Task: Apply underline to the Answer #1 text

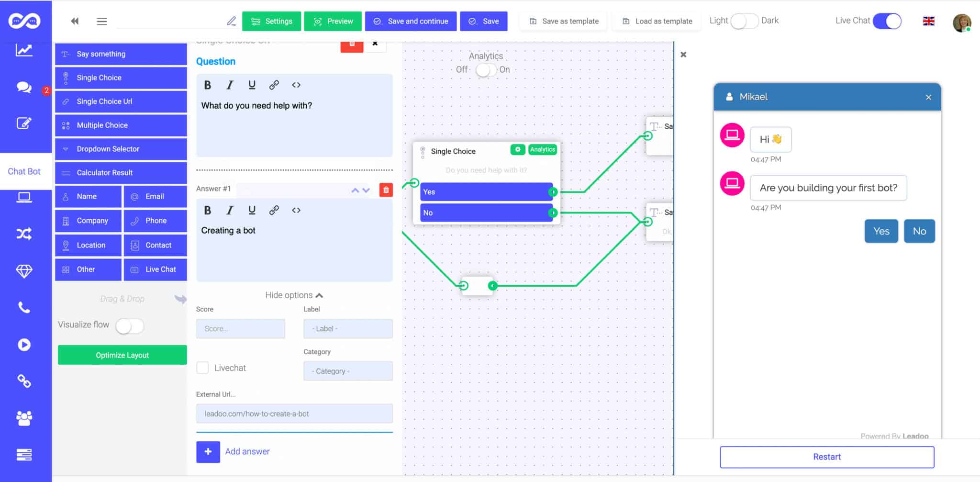Action: 252,210
